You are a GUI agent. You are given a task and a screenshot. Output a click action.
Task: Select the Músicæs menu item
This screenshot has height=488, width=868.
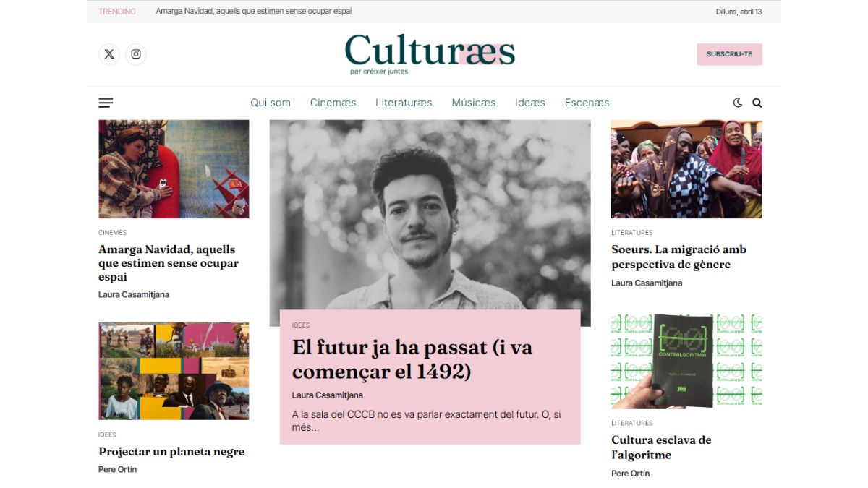point(474,103)
